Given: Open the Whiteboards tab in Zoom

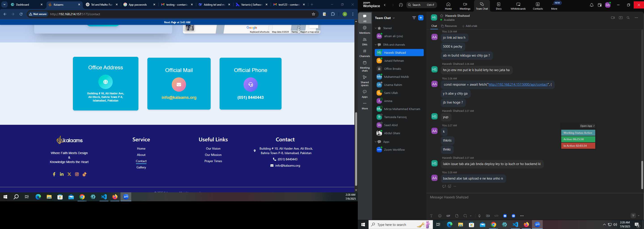Looking at the screenshot, I should [x=518, y=6].
